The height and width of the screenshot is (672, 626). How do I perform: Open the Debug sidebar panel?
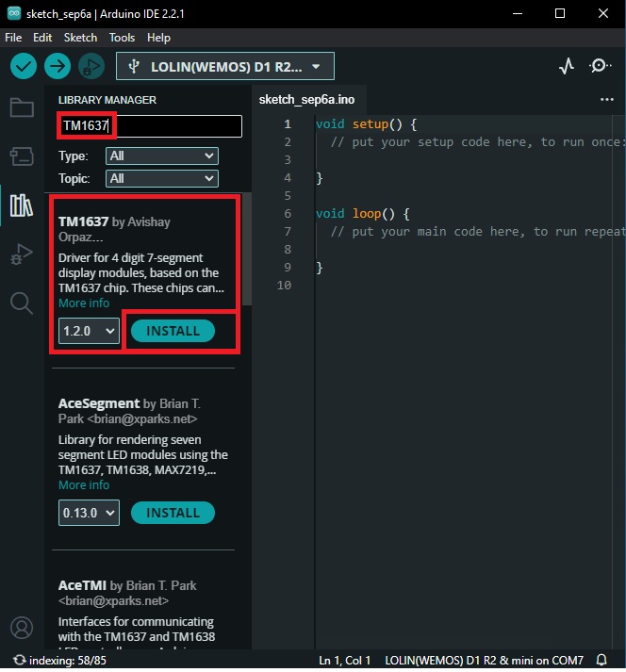(22, 254)
